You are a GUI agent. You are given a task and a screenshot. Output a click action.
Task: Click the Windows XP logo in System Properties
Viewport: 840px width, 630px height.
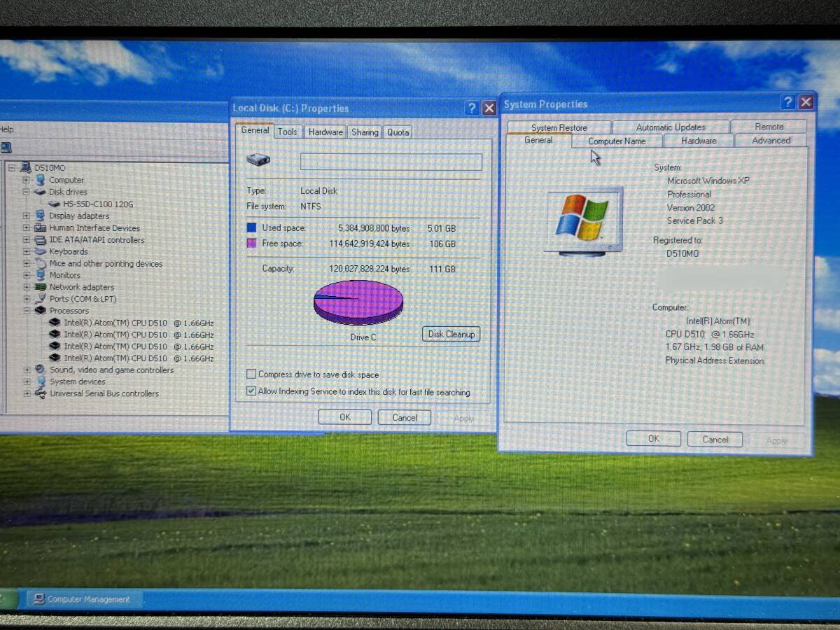tap(582, 218)
